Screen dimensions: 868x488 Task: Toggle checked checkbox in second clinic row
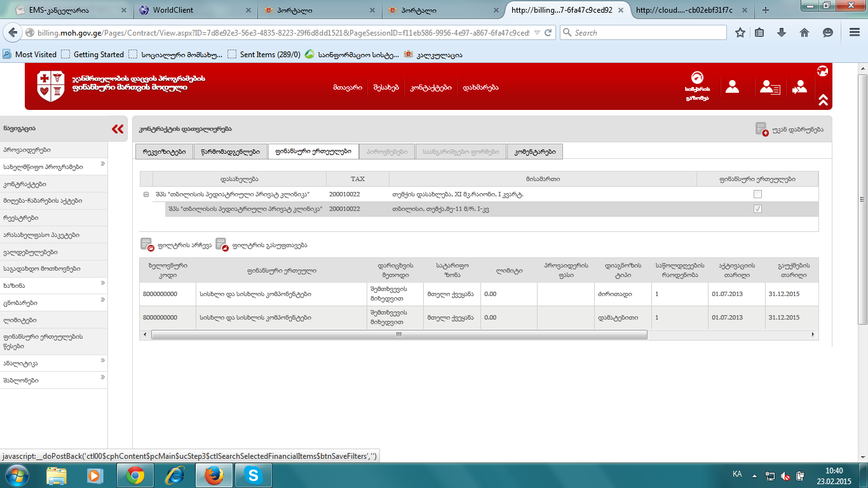pyautogui.click(x=757, y=209)
